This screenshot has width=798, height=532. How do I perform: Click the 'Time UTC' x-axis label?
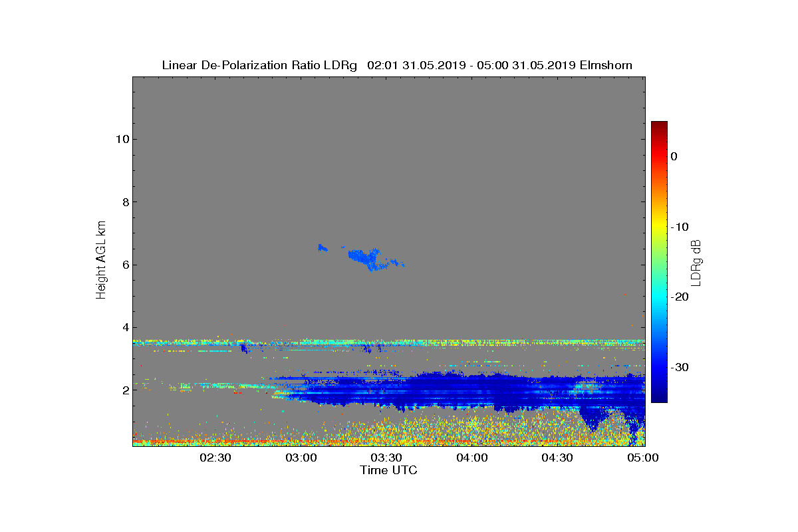coord(388,470)
